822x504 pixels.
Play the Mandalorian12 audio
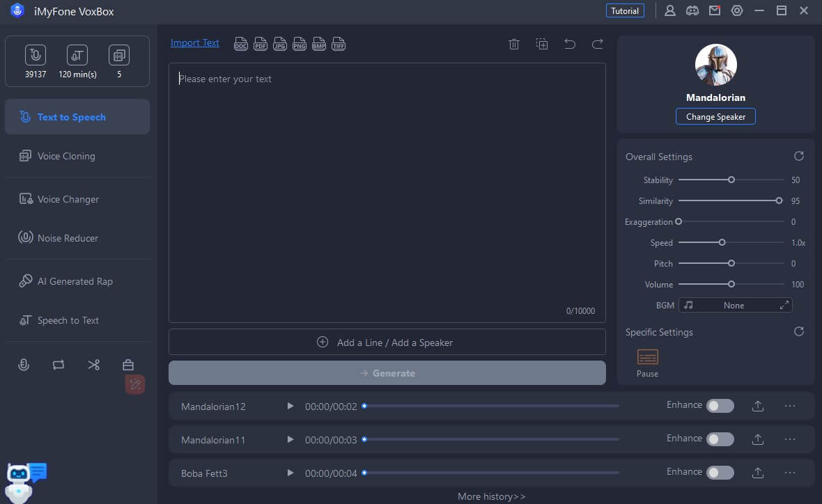290,406
